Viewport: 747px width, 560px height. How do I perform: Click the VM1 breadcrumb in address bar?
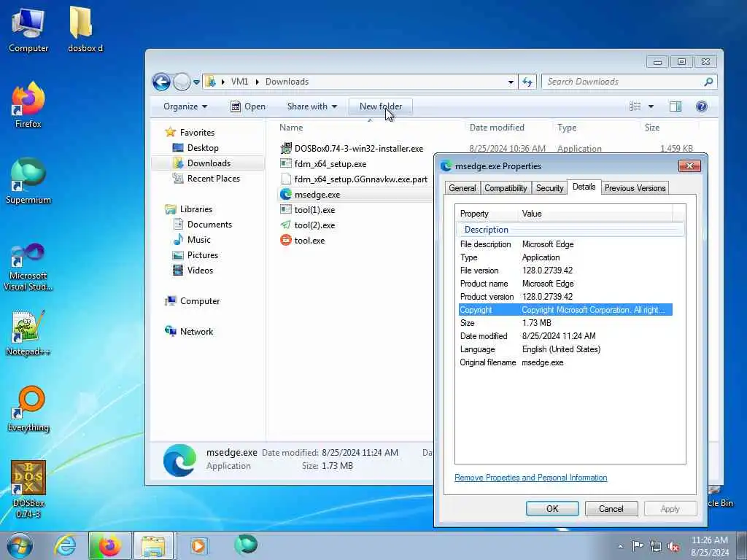[x=239, y=82]
